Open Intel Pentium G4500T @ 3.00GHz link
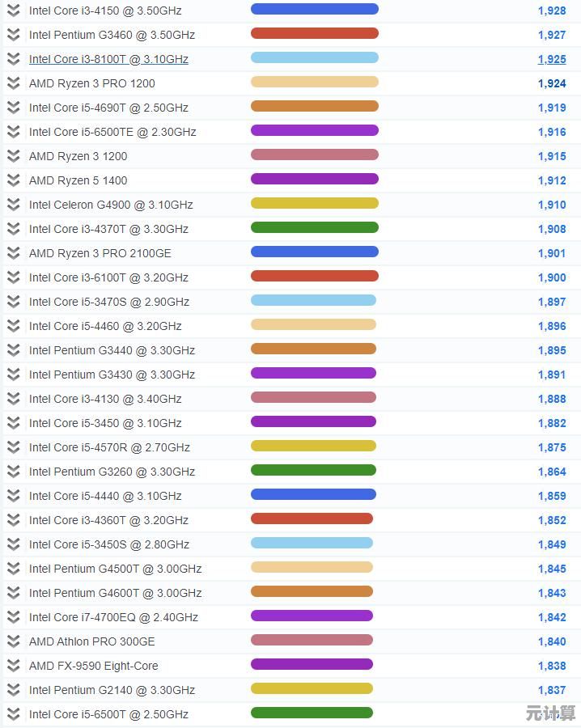 click(115, 569)
